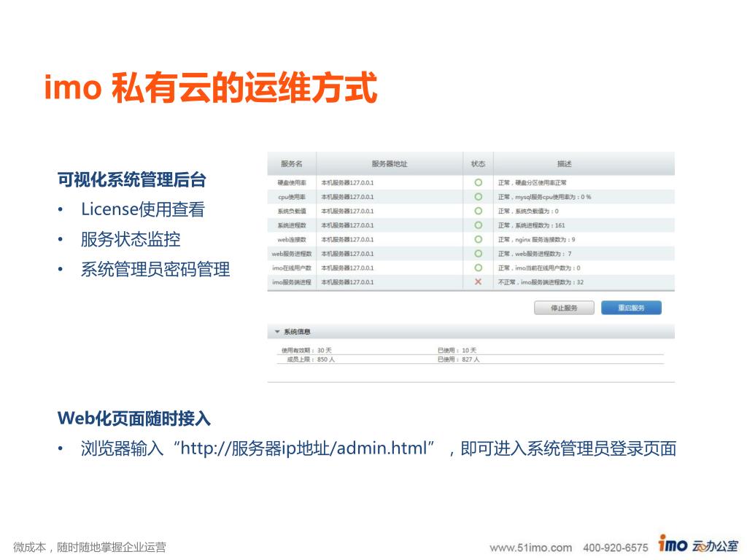The image size is (747, 560).
Task: Click the heading Web化页面随时接入
Action: coord(134,419)
